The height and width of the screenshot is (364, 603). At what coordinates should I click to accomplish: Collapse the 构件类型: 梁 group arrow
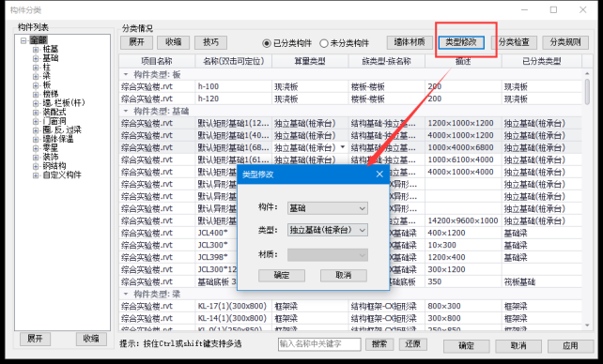pos(125,295)
